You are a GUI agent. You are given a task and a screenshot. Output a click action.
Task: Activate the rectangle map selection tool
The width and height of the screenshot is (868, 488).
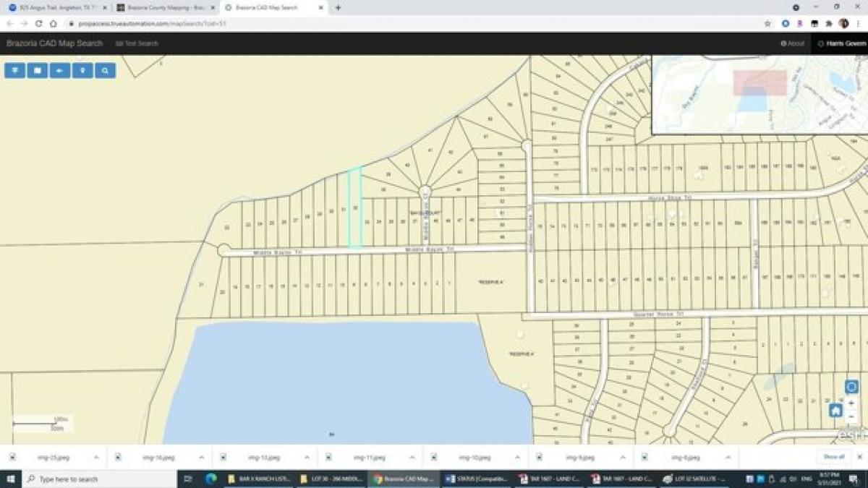click(x=37, y=71)
